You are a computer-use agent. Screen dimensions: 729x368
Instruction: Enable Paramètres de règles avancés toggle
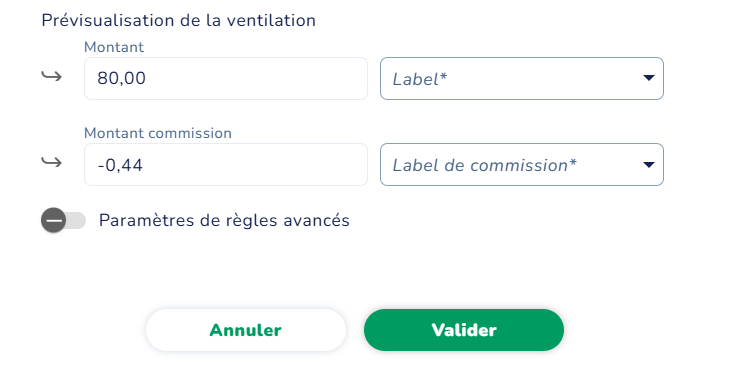coord(64,220)
